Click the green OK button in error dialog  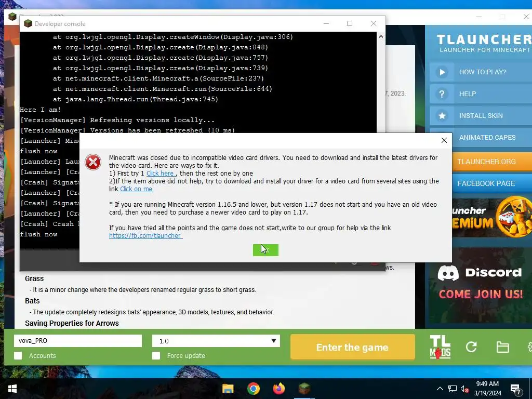click(x=265, y=250)
